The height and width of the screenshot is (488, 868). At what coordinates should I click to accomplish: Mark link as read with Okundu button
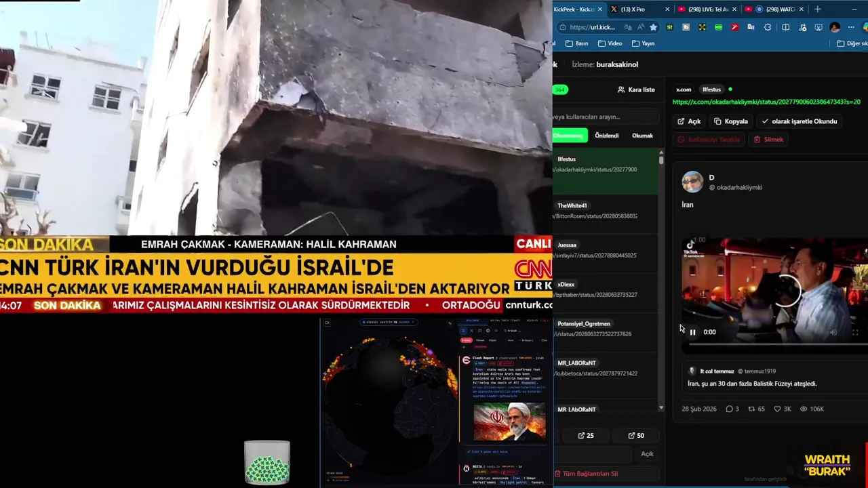click(x=800, y=121)
